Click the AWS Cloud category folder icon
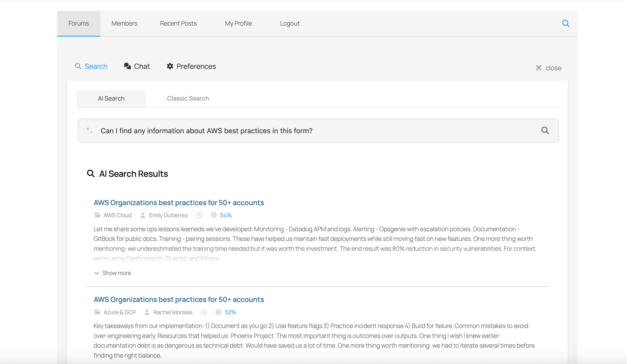Image resolution: width=627 pixels, height=364 pixels. click(x=97, y=215)
